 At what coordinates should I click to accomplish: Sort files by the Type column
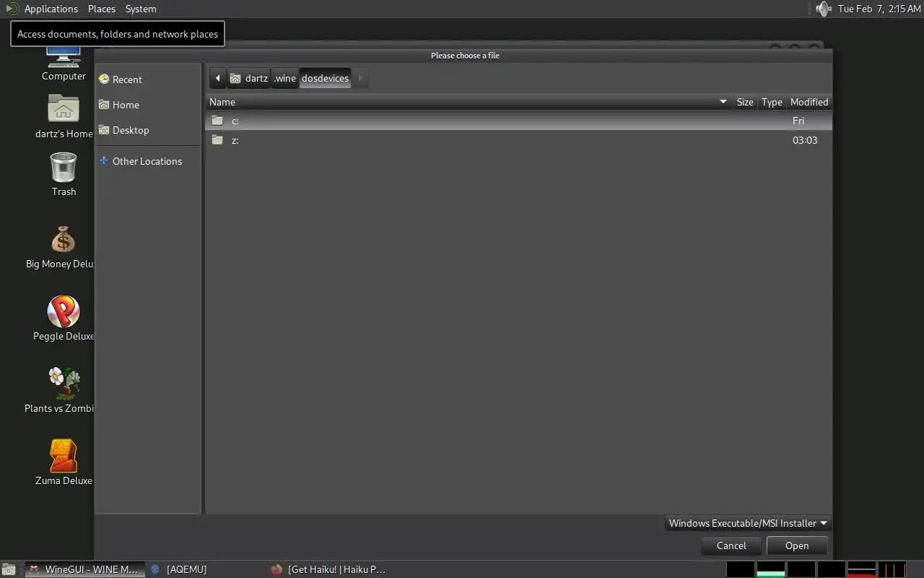click(x=772, y=102)
